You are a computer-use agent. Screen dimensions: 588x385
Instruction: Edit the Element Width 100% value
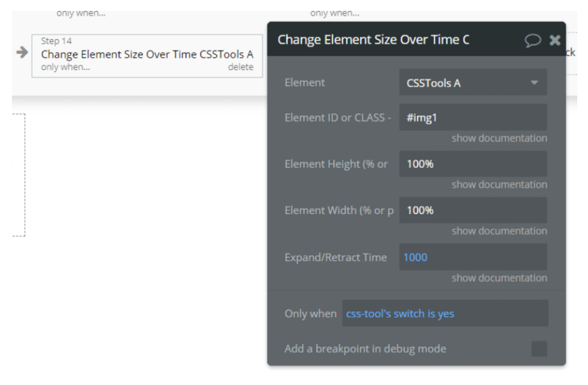[x=473, y=210]
